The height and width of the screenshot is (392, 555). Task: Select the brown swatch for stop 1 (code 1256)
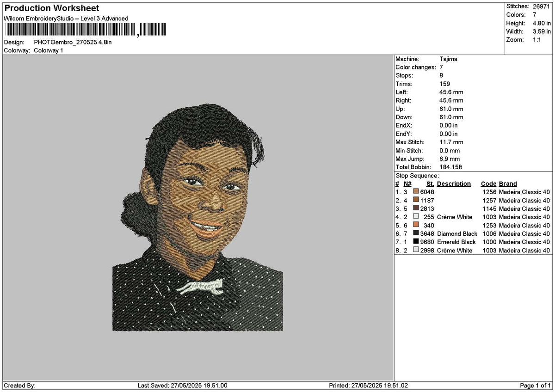coord(415,192)
